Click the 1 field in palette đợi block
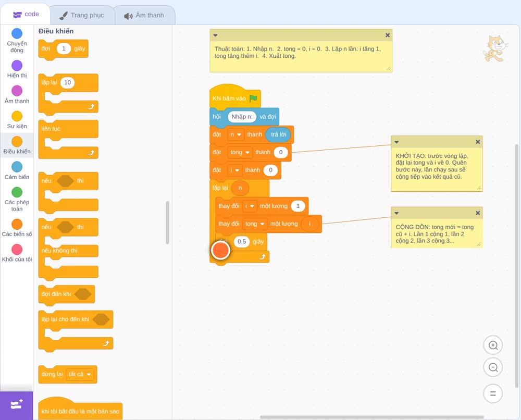521x420 pixels. pos(64,48)
